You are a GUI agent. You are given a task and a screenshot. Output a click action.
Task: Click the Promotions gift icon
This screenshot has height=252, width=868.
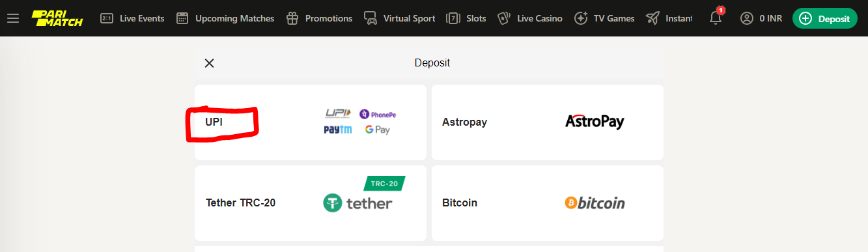(292, 18)
